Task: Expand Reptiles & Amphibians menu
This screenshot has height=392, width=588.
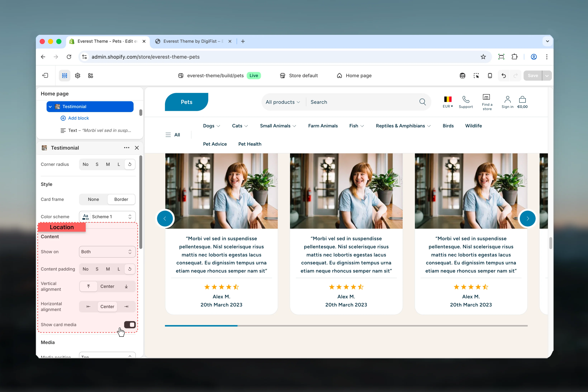Action: click(403, 126)
